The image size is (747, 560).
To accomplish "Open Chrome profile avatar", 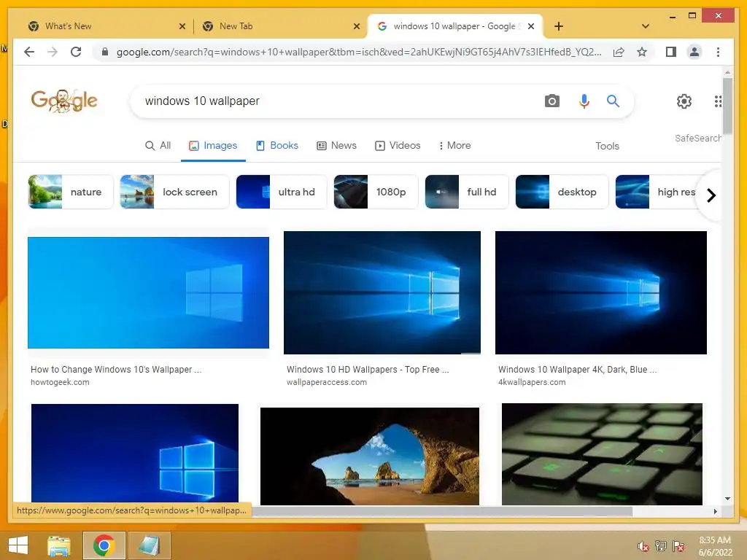I will pos(694,52).
